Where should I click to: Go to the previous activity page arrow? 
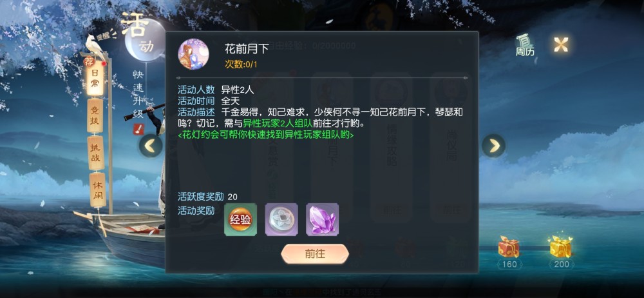pos(150,145)
